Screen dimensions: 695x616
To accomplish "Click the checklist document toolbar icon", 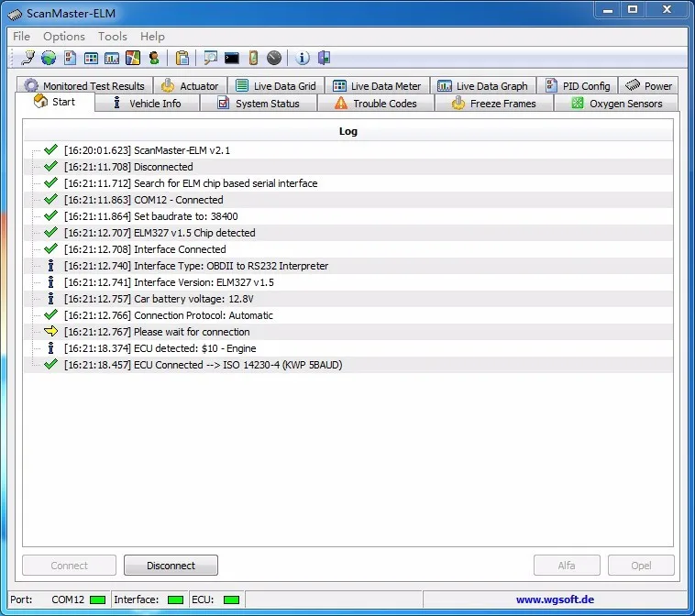I will [70, 58].
